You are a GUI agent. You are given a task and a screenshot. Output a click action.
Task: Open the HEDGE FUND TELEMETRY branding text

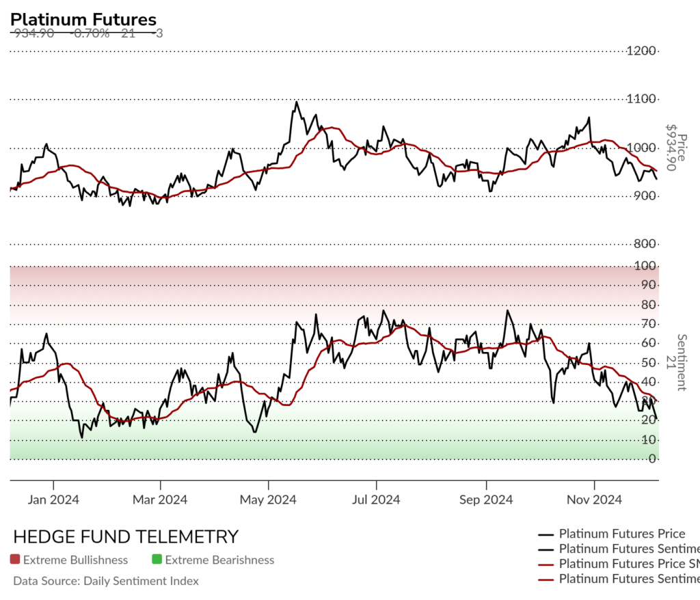[126, 536]
